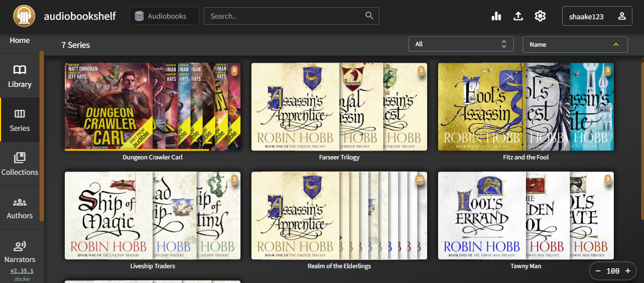This screenshot has width=644, height=283.
Task: Open the Name sort dropdown
Action: pos(575,45)
